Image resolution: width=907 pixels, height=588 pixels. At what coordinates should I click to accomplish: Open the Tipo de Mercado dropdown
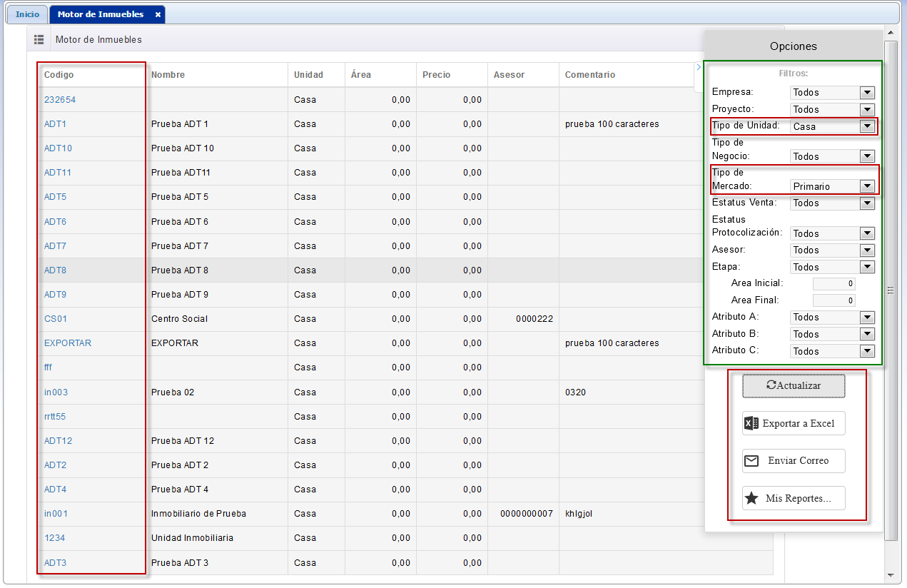867,186
